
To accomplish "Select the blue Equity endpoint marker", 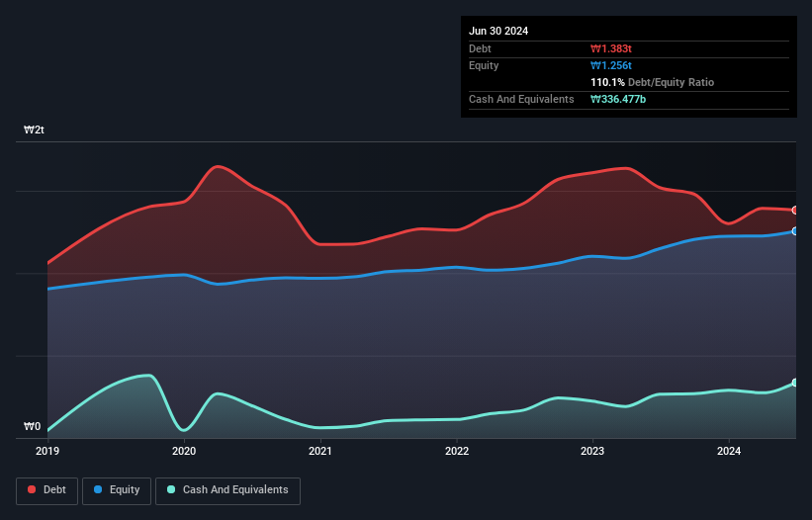I will click(795, 231).
